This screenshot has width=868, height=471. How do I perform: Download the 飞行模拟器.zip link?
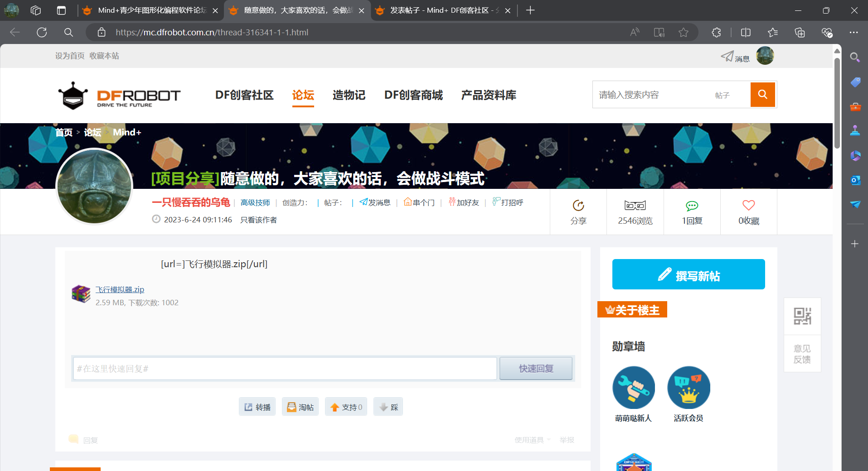pyautogui.click(x=120, y=289)
